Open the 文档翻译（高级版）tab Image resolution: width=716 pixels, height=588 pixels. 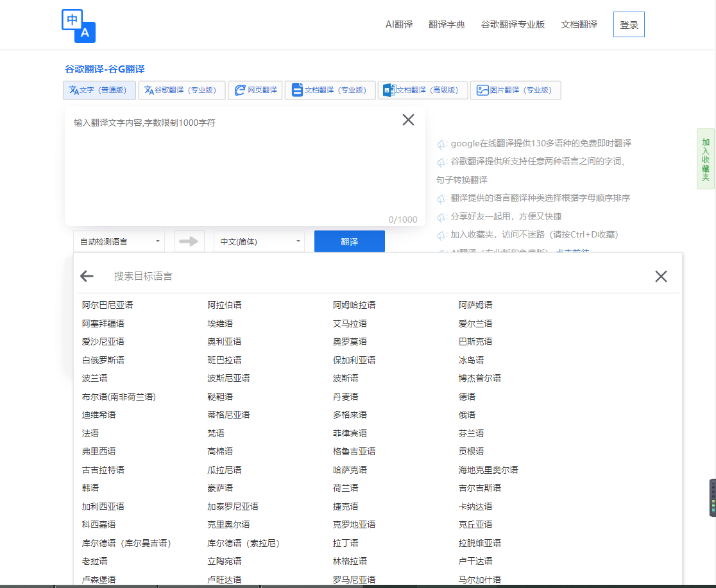click(x=423, y=90)
